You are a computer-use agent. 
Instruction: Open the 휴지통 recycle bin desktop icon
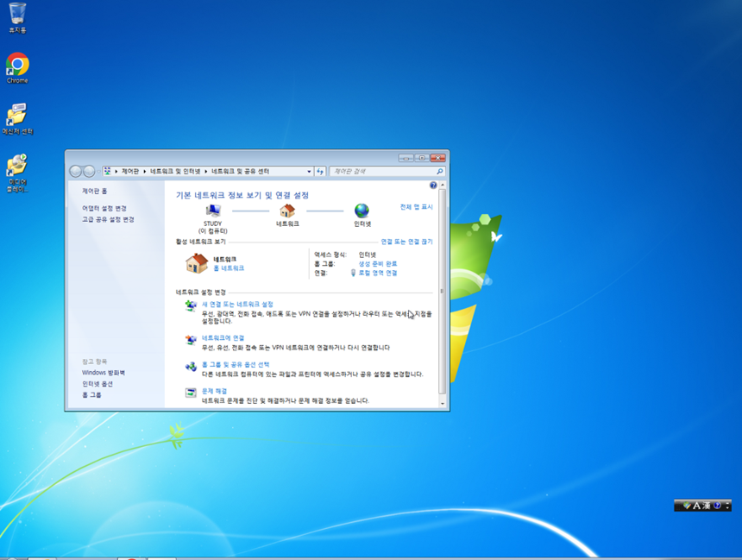tap(17, 17)
